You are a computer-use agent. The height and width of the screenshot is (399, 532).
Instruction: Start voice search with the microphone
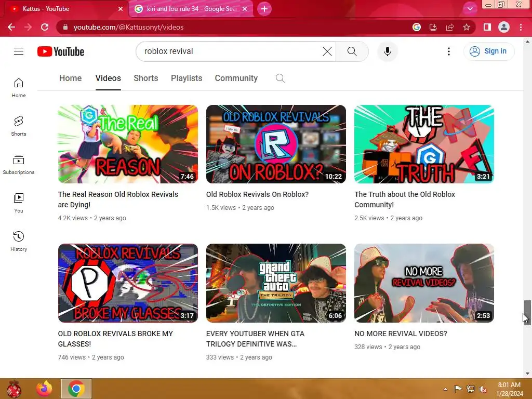tap(388, 51)
